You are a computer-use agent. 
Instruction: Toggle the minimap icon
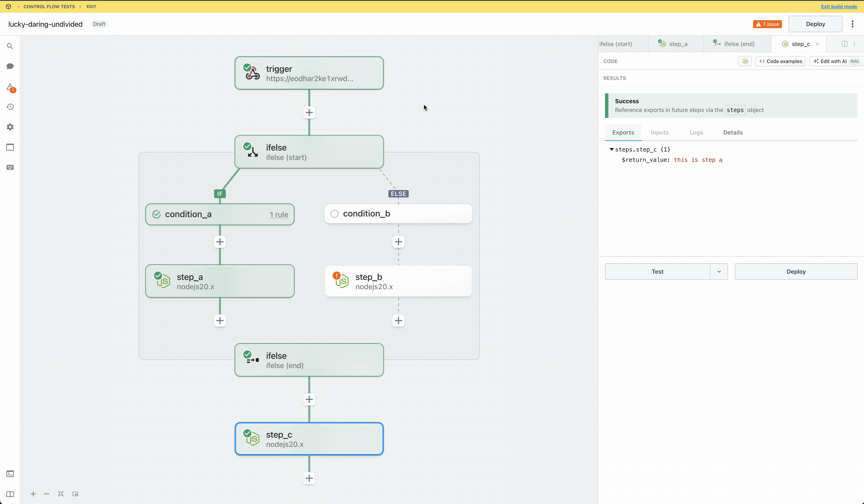[x=75, y=494]
